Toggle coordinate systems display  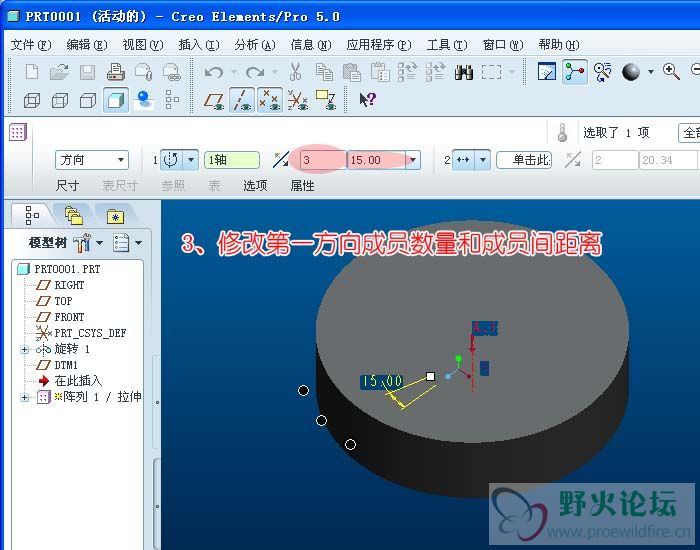297,100
